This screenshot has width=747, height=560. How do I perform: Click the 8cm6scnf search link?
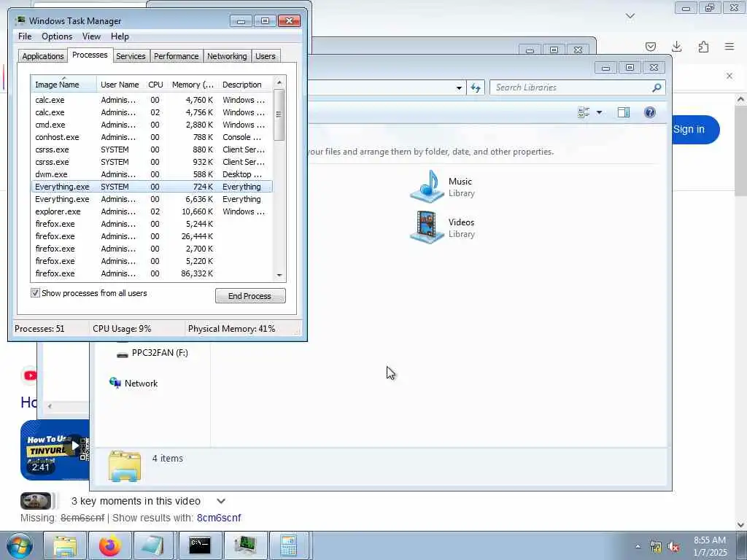[219, 518]
